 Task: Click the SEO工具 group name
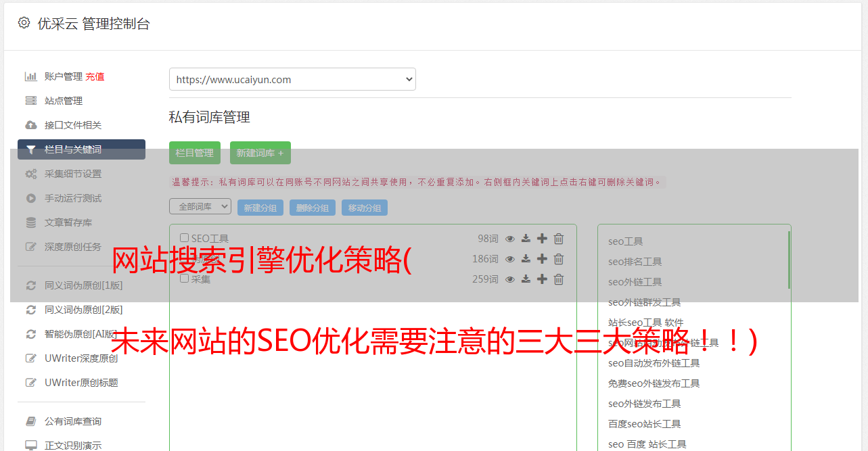point(210,239)
